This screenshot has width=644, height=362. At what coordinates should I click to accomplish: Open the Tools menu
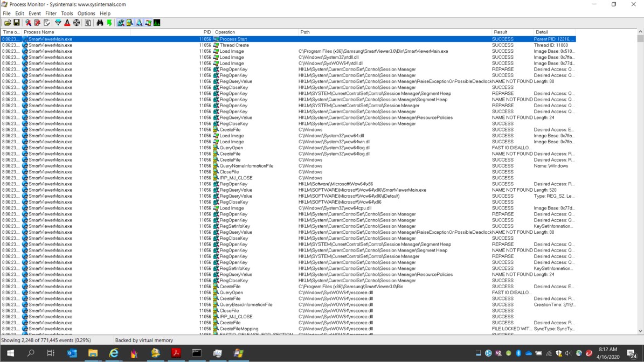67,13
